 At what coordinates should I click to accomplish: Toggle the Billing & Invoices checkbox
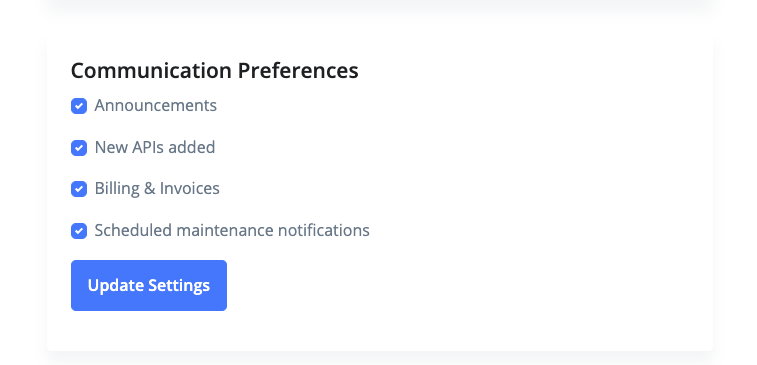[x=79, y=189]
